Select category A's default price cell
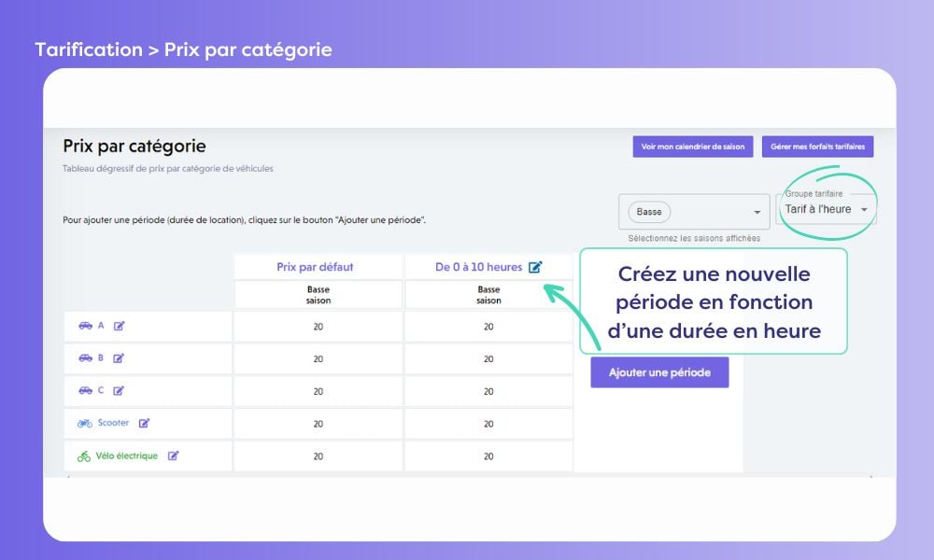 click(x=318, y=327)
